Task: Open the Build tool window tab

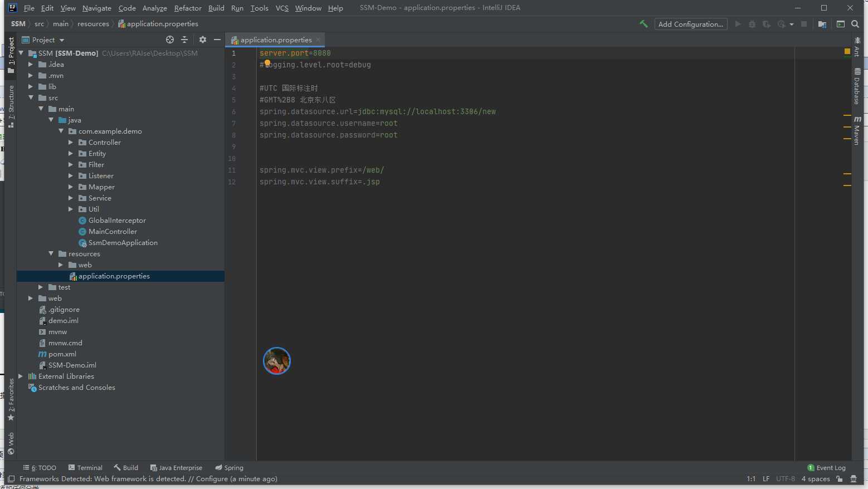Action: tap(126, 468)
